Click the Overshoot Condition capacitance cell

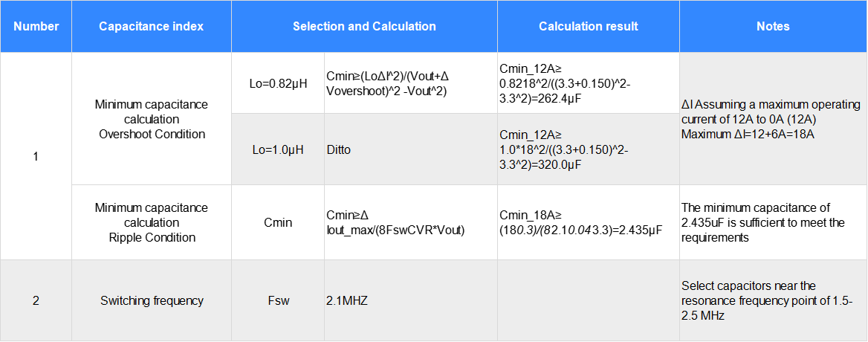point(151,119)
